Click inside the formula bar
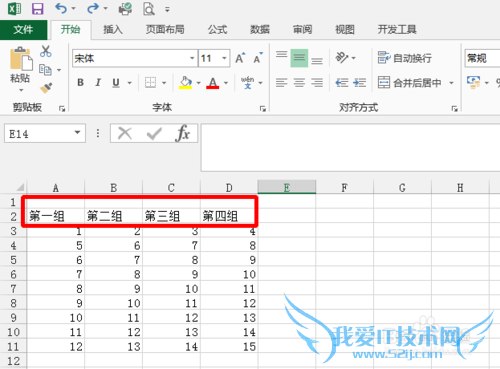 pyautogui.click(x=350, y=147)
